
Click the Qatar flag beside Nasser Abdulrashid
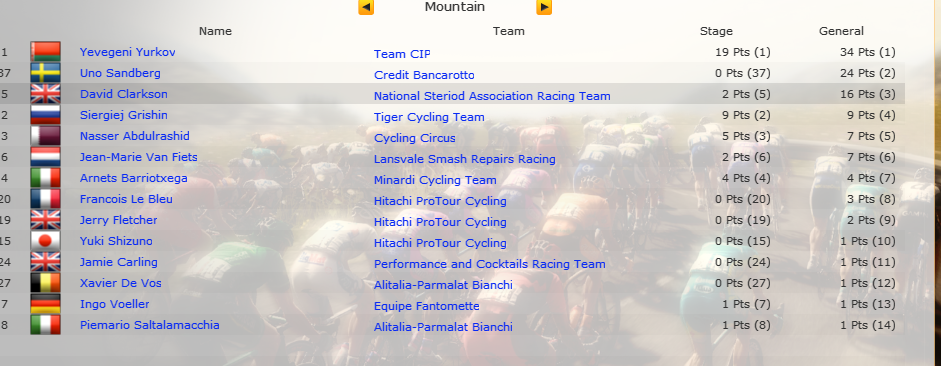(x=46, y=136)
